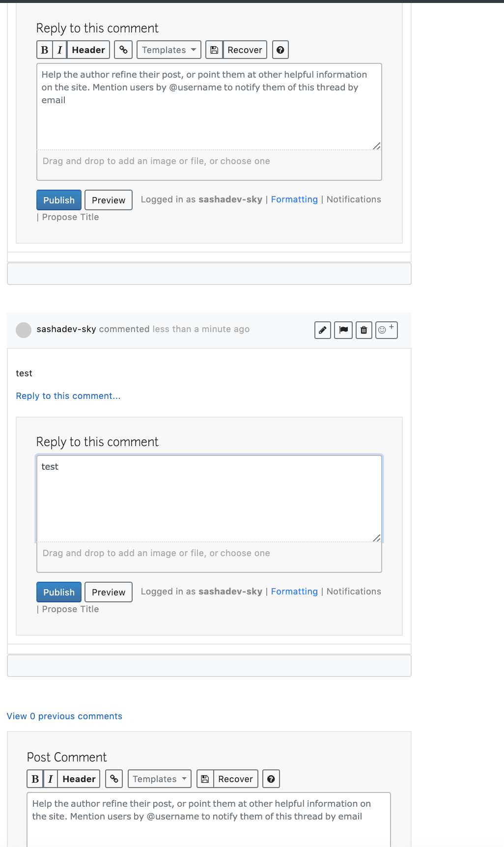Open help via the question mark icon
The height and width of the screenshot is (847, 504).
(280, 50)
